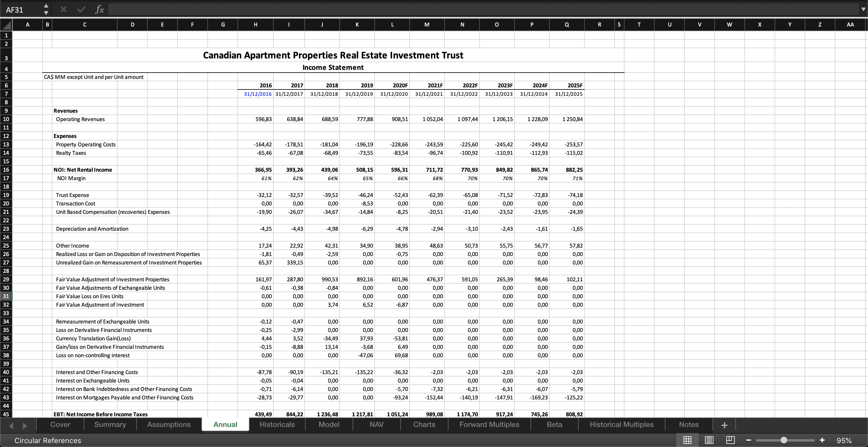868x447 pixels.
Task: Click the Property Operating Costs label
Action: [x=86, y=145]
